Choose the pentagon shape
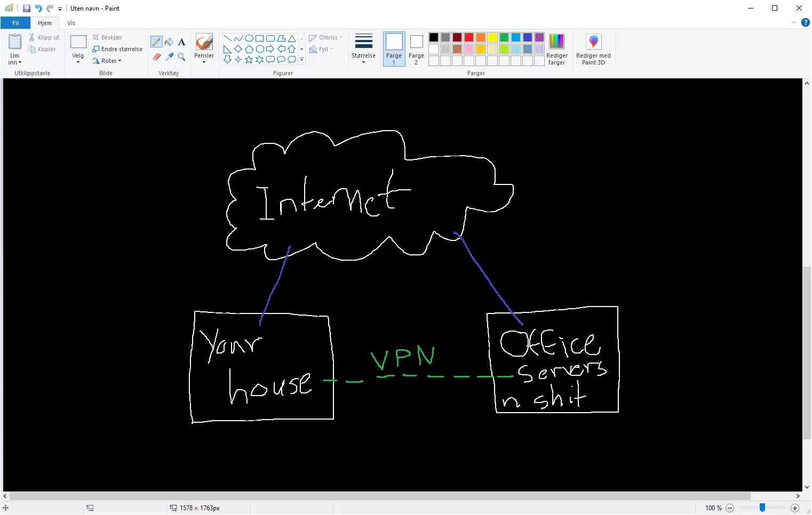The height and width of the screenshot is (515, 812). point(249,49)
